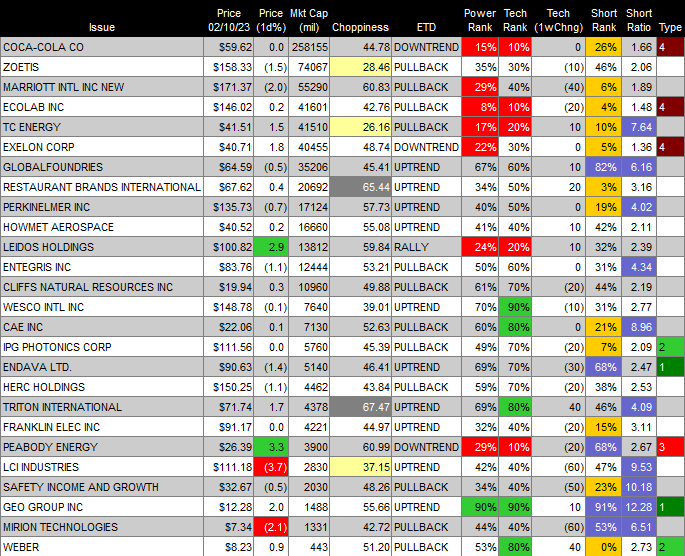
Task: Click the gray 65.44 choppiness cell
Action: pyautogui.click(x=360, y=187)
